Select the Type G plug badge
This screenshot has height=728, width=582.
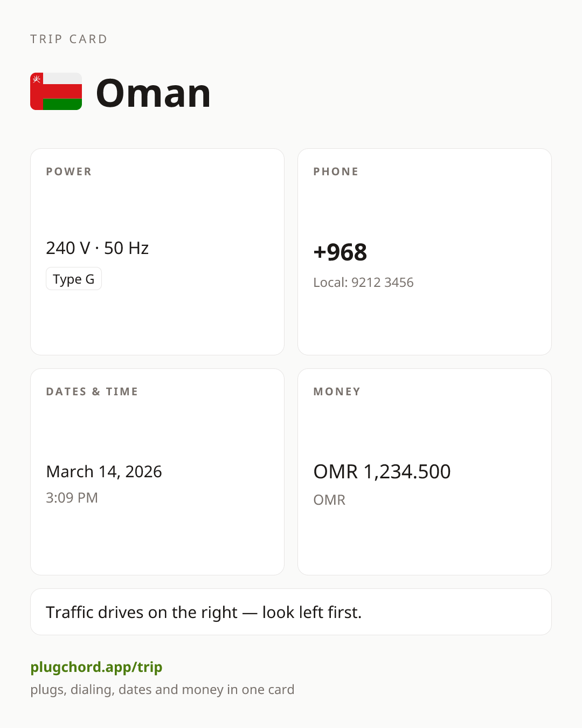[x=74, y=279]
